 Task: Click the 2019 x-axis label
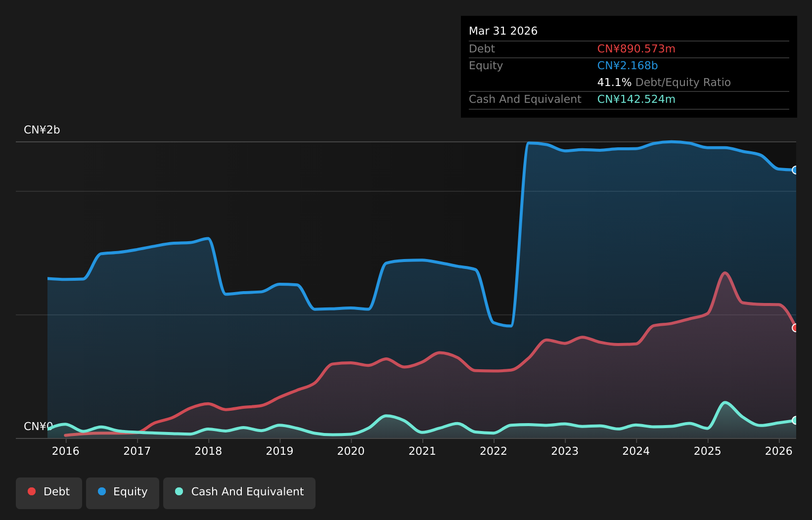[280, 451]
